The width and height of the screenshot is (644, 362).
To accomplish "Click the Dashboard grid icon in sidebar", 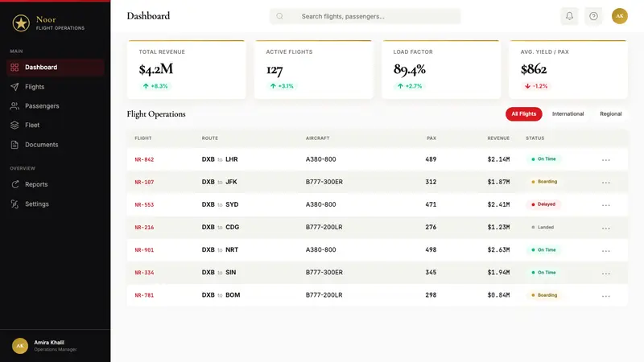I will point(14,68).
